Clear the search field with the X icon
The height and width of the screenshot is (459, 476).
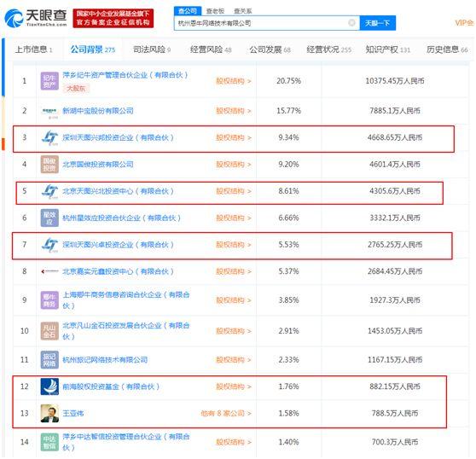coord(351,23)
